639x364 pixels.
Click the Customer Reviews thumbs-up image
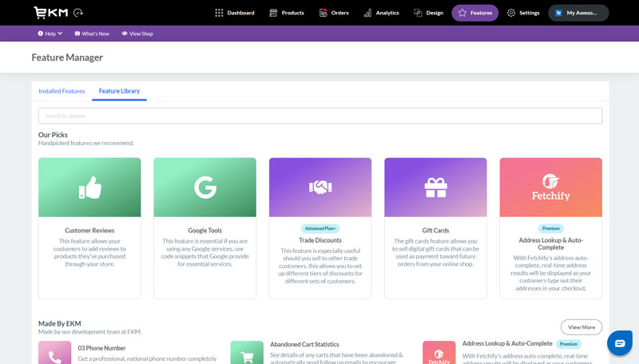click(x=89, y=188)
